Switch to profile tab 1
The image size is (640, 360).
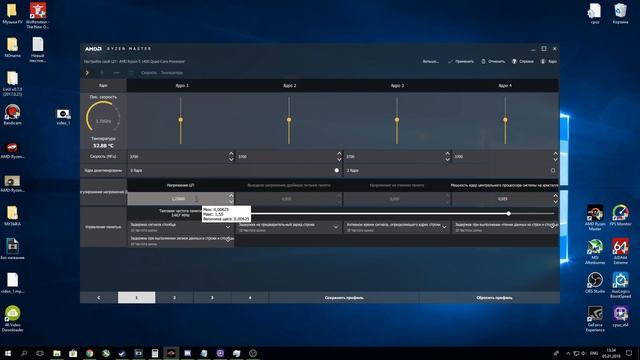(136, 298)
